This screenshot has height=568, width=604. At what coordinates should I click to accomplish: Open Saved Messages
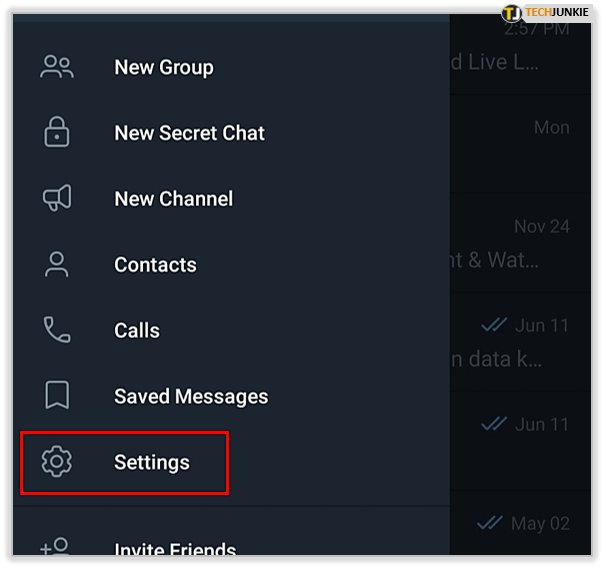[191, 397]
